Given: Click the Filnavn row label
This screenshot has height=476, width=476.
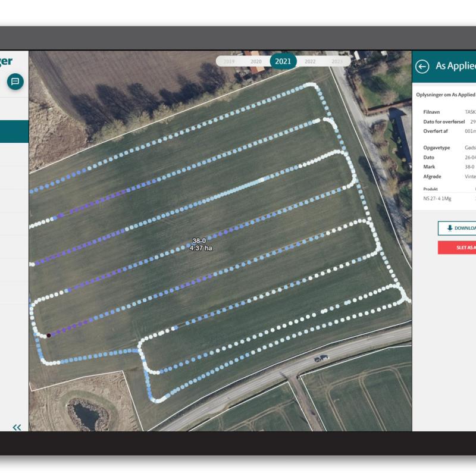Looking at the screenshot, I should (x=431, y=112).
